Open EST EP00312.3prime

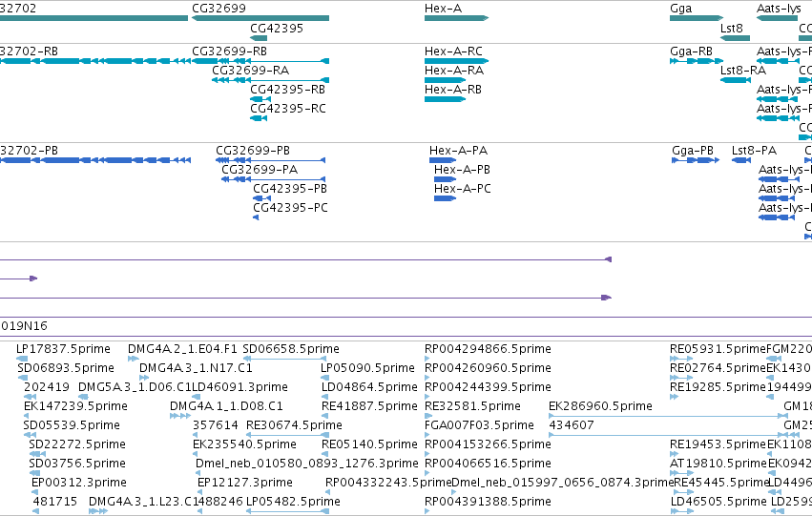(x=78, y=483)
